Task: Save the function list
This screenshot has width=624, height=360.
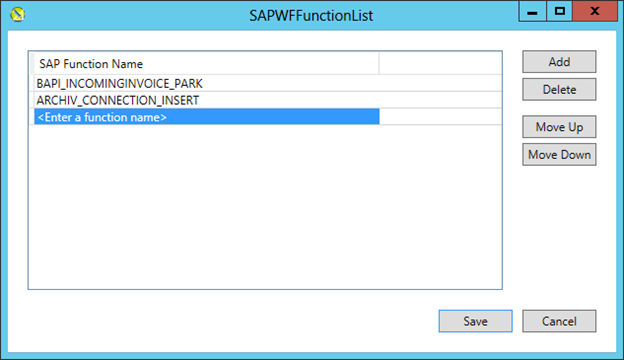Action: [x=476, y=321]
